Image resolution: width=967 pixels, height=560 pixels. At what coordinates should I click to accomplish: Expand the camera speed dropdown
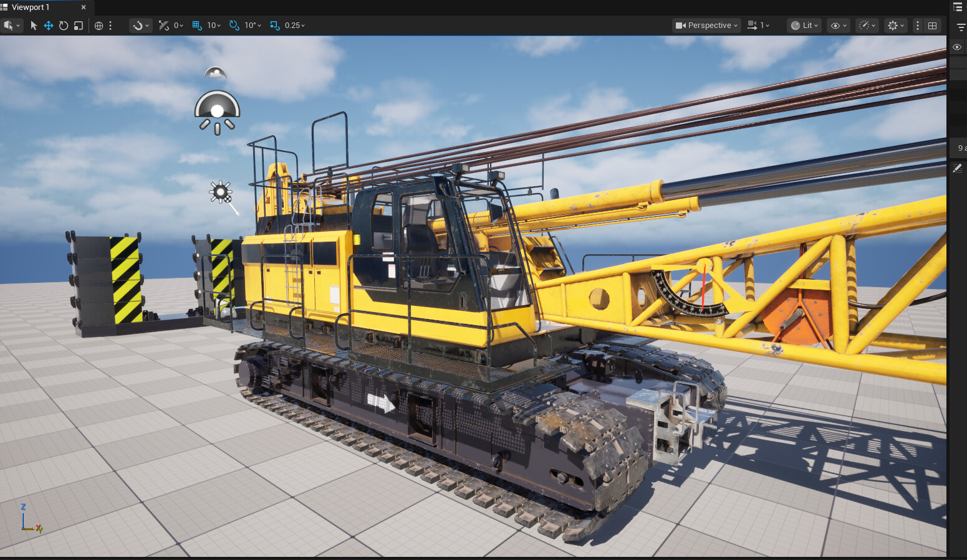pyautogui.click(x=758, y=26)
